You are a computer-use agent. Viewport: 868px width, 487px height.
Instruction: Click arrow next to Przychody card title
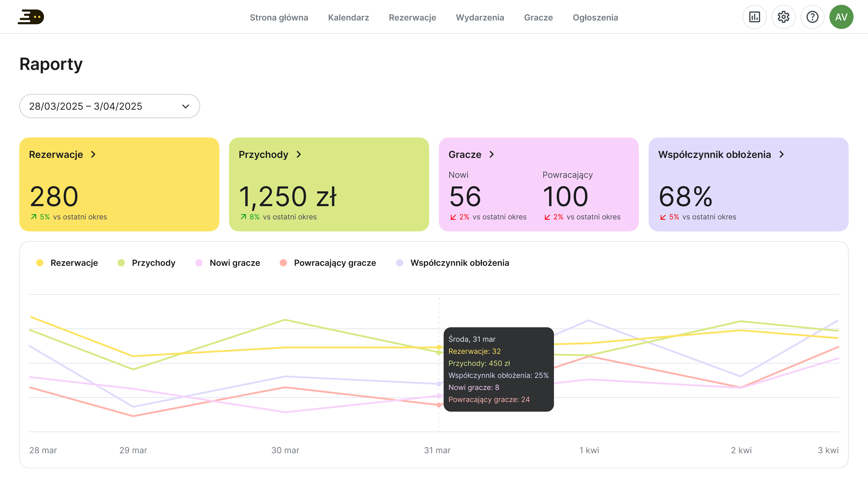(x=299, y=154)
